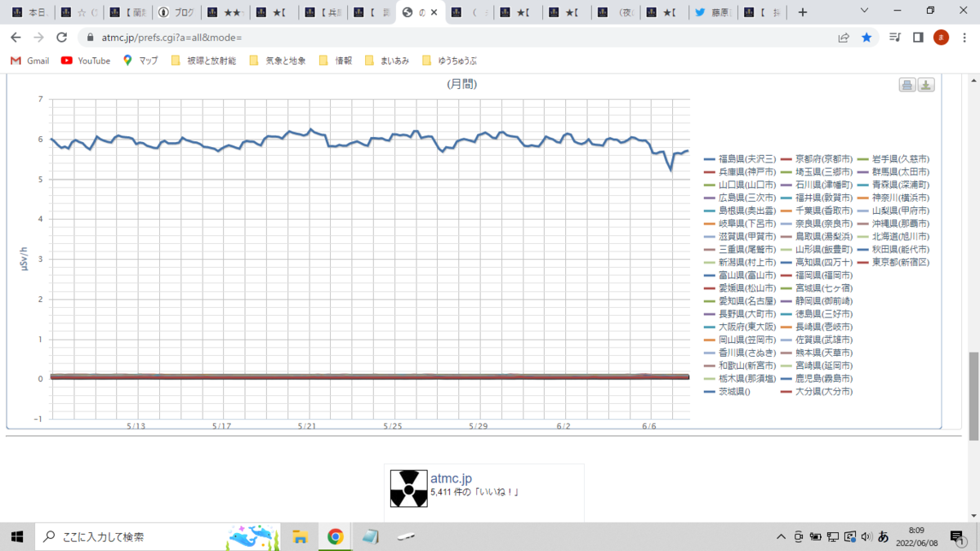Screen dimensions: 980x551
Task: View site information via the lock icon
Action: click(x=91, y=38)
